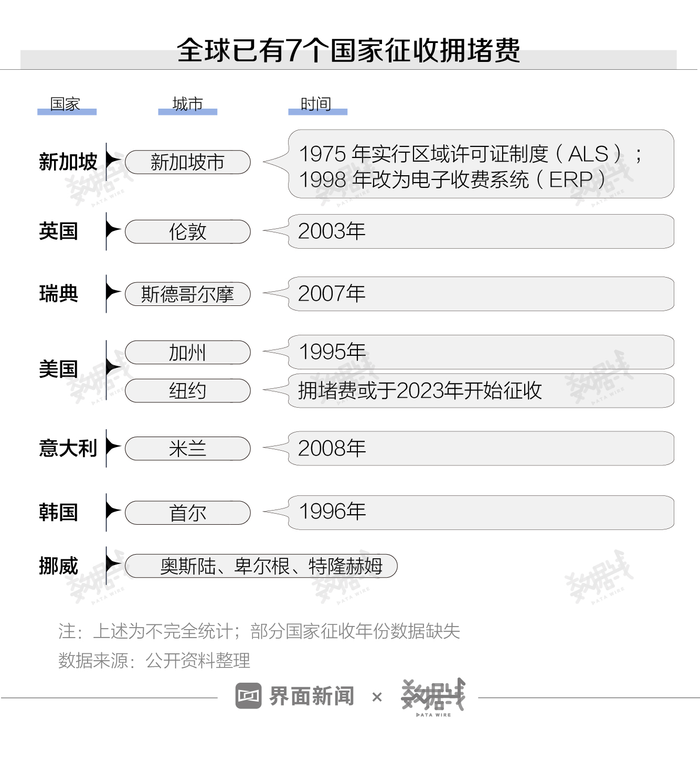Screen dimensions: 700x764
Task: Click the 界面新闻 text in footer
Action: [312, 696]
